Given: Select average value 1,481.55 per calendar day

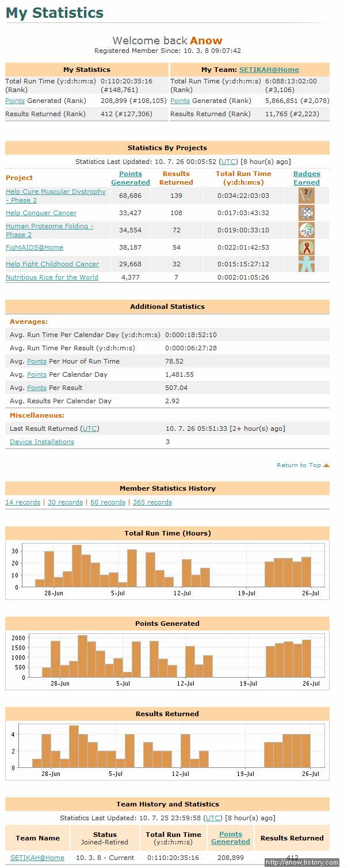Looking at the screenshot, I should coord(179,374).
